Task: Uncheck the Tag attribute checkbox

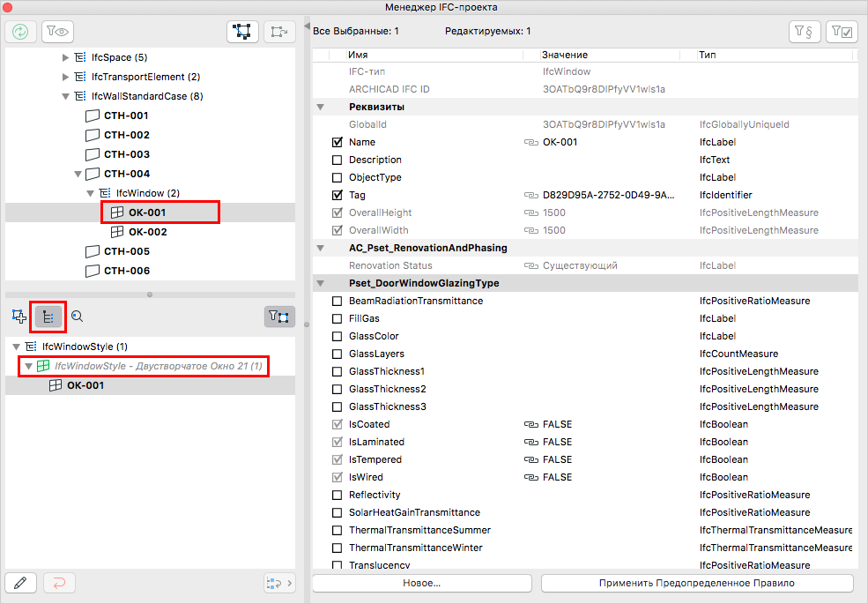Action: point(338,195)
